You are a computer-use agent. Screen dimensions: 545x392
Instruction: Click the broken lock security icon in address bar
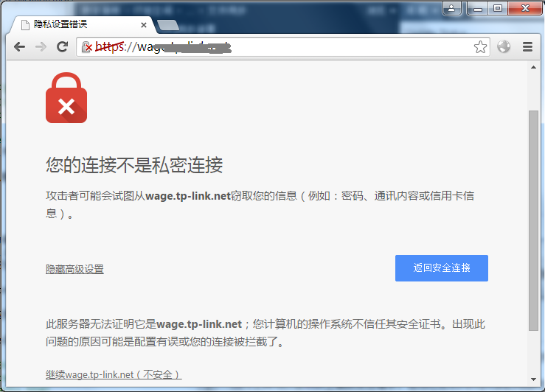[86, 46]
